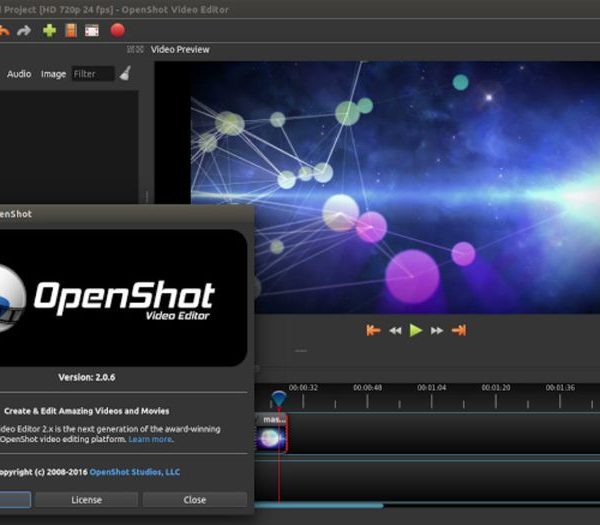This screenshot has height=525, width=600.
Task: Open the OpenShot Studios, LLC link
Action: coord(135,472)
